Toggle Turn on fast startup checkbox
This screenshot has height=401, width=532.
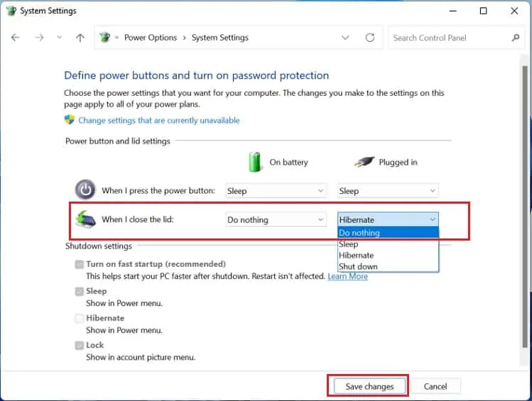point(79,264)
